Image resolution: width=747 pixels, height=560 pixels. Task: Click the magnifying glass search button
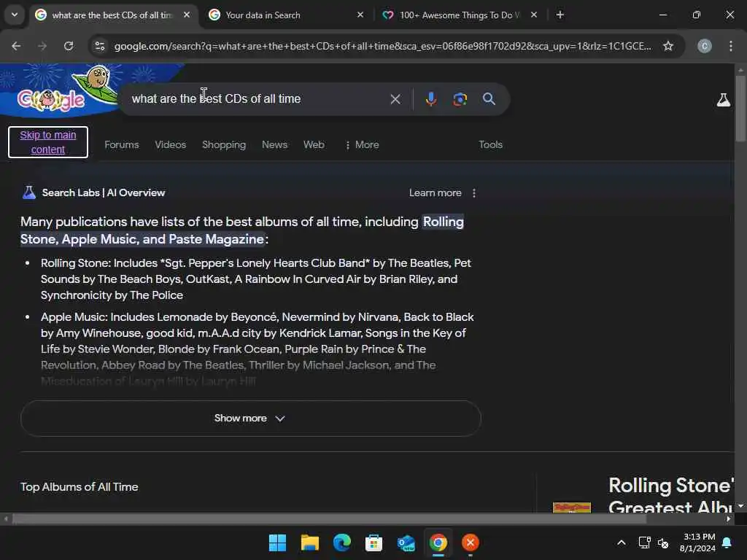pyautogui.click(x=489, y=99)
